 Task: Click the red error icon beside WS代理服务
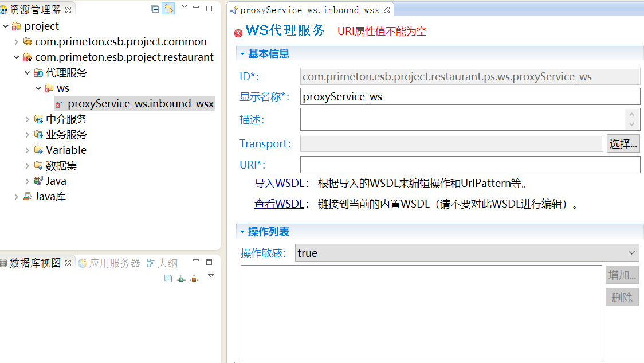pos(238,33)
